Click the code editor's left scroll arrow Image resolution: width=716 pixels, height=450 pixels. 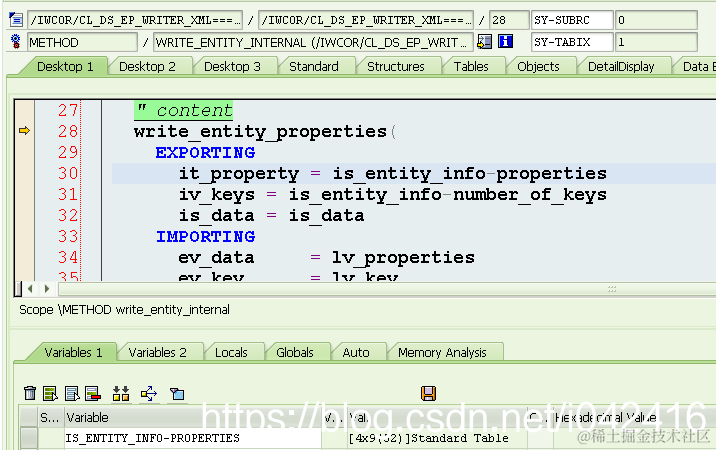click(x=30, y=289)
